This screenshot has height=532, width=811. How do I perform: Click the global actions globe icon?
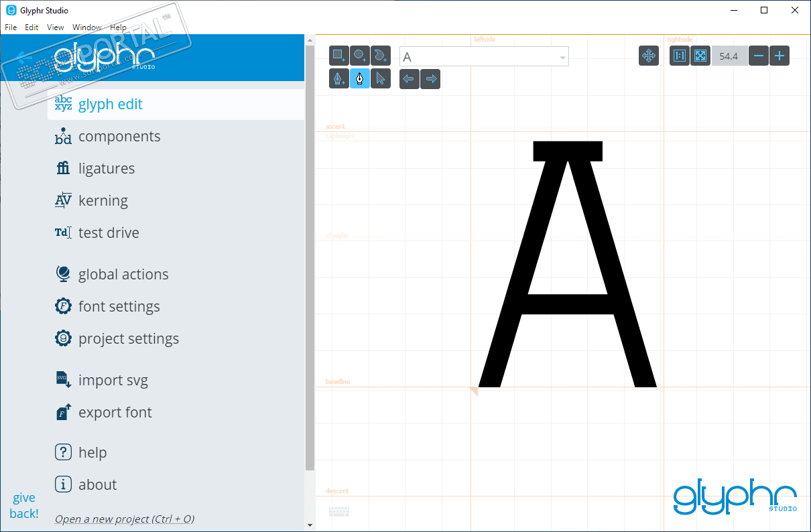click(63, 274)
